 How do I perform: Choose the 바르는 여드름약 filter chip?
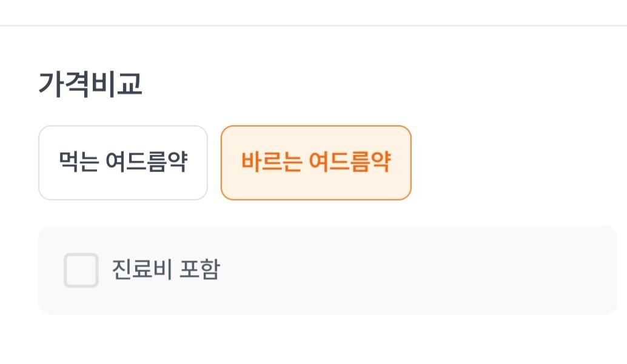(x=316, y=163)
